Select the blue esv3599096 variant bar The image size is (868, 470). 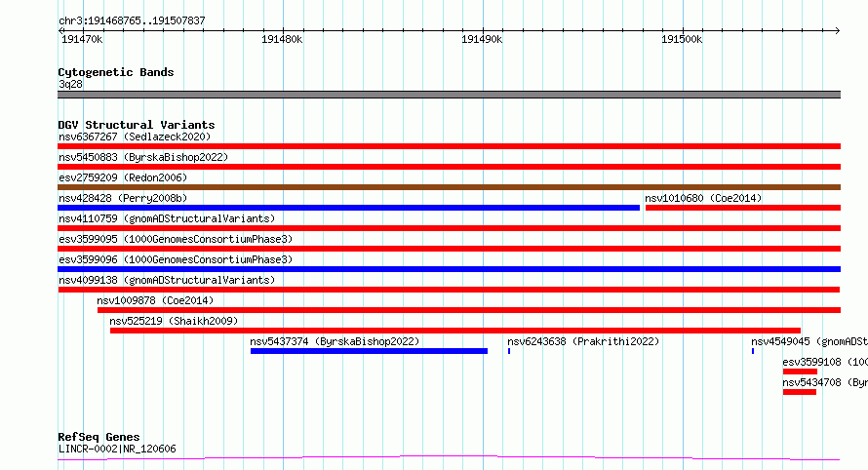449,269
